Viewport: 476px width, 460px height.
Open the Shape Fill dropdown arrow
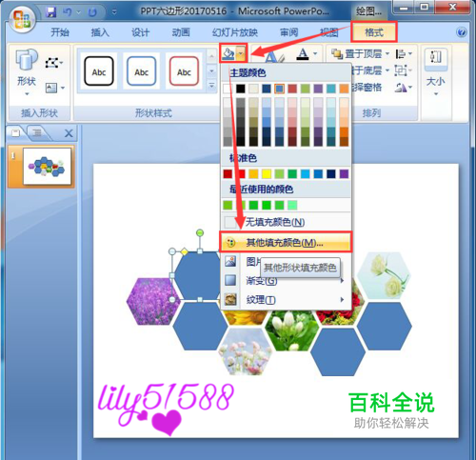[241, 53]
